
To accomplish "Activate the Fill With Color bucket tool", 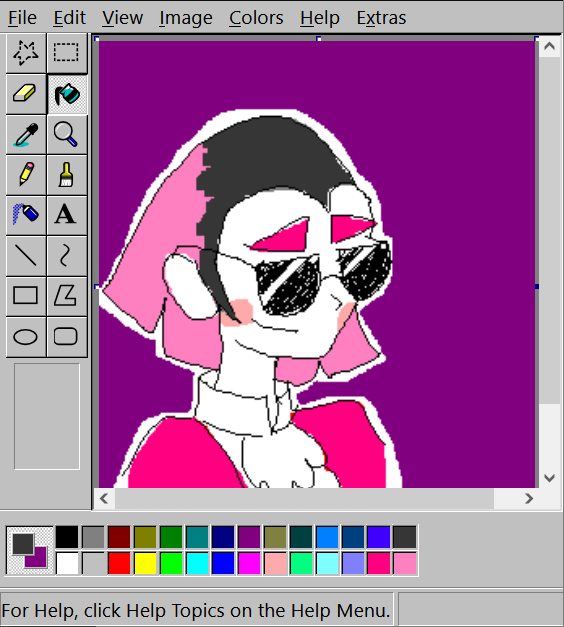I will click(x=66, y=94).
